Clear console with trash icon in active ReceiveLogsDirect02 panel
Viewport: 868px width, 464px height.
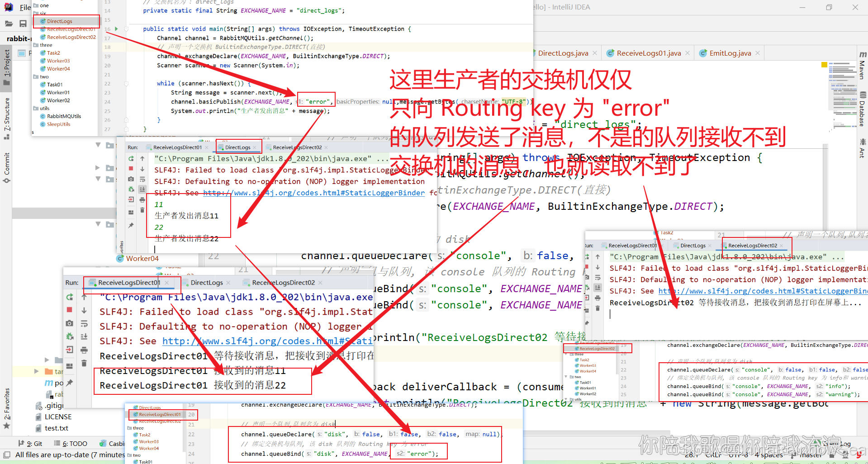(598, 308)
